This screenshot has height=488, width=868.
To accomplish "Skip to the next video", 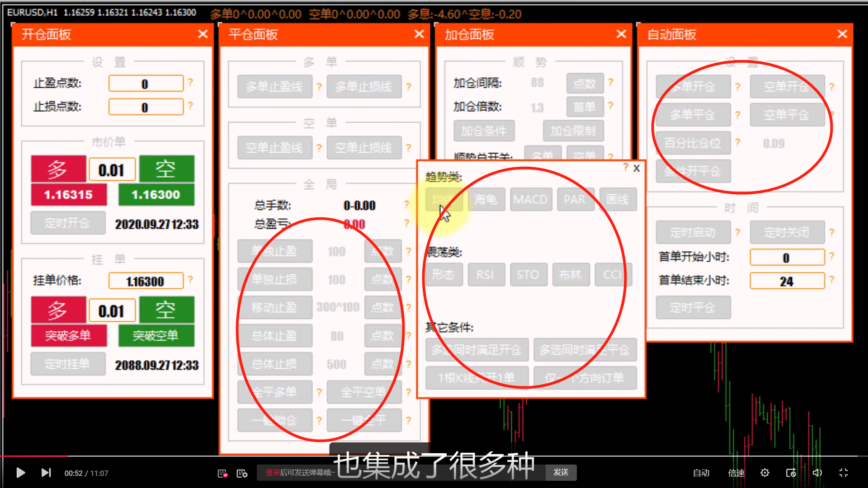I will [x=46, y=473].
